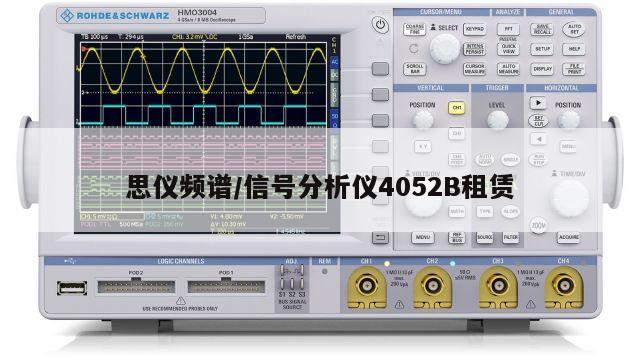This screenshot has width=640, height=360.
Task: Click the CH3 BNC input connector
Action: [498, 286]
